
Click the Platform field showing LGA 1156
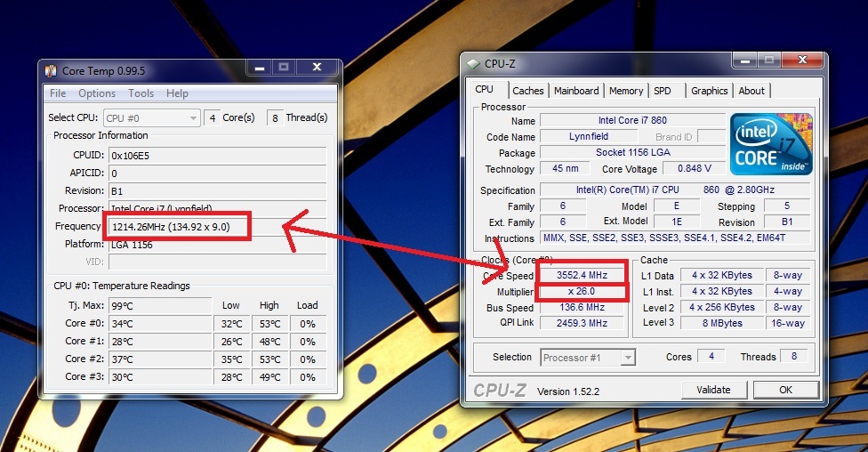click(x=218, y=245)
